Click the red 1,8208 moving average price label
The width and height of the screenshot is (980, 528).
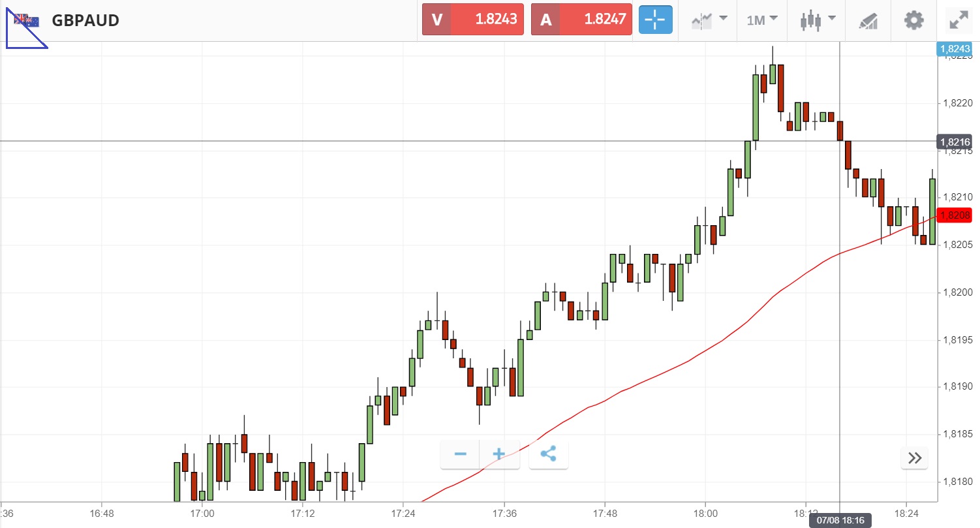pos(954,215)
